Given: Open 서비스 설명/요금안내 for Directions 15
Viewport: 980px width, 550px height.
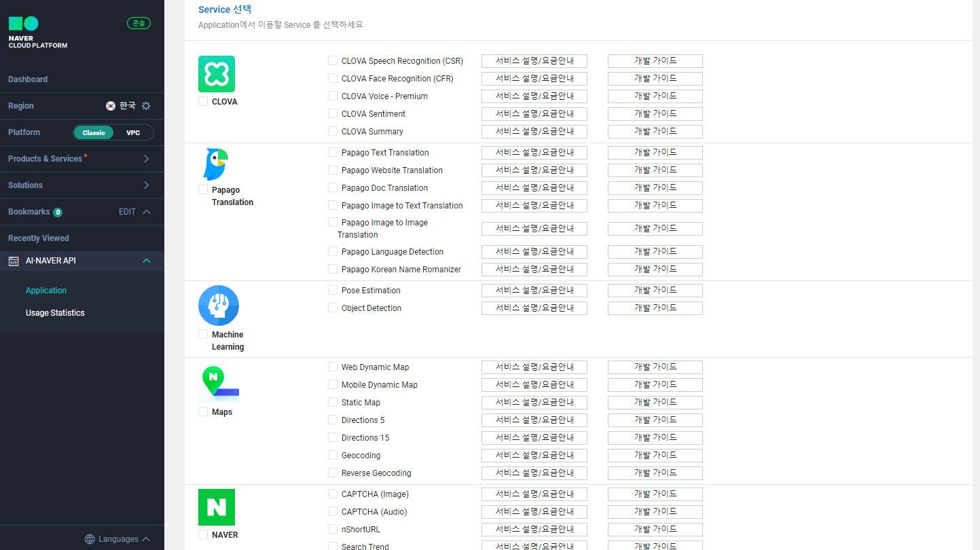Looking at the screenshot, I should 534,438.
